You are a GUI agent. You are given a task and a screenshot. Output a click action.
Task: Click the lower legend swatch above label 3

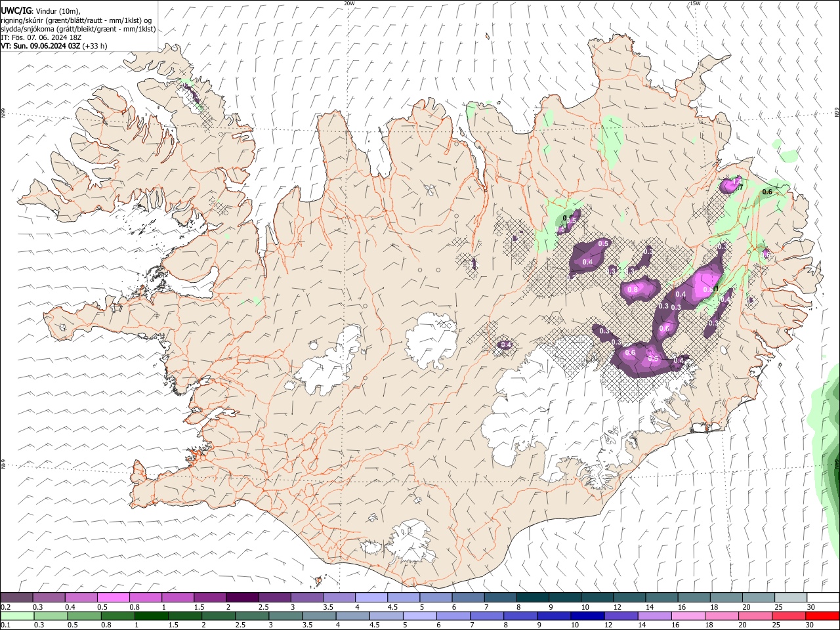285,616
